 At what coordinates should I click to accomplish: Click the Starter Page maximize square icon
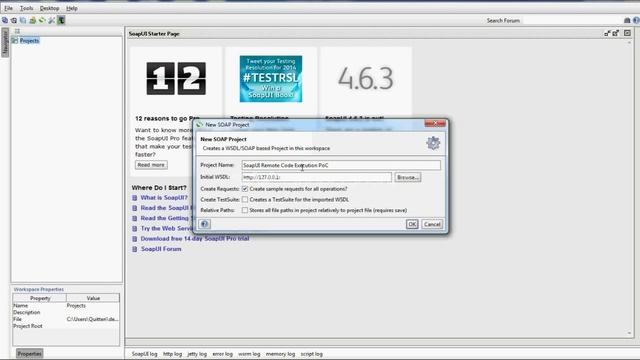[627, 33]
